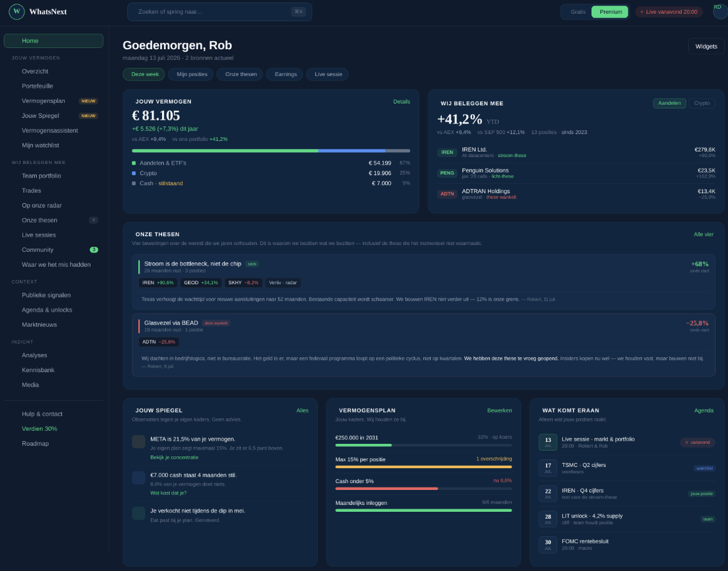Click Alles in Jouw Spiegel

302,410
